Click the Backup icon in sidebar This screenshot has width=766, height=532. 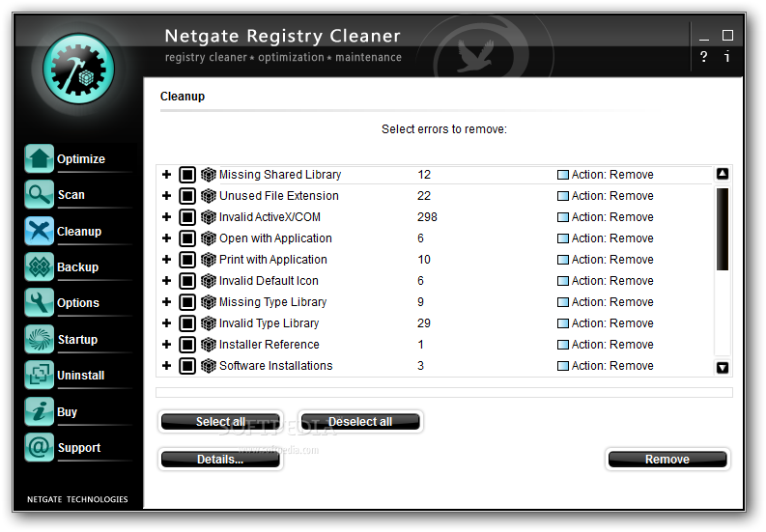[x=39, y=266]
